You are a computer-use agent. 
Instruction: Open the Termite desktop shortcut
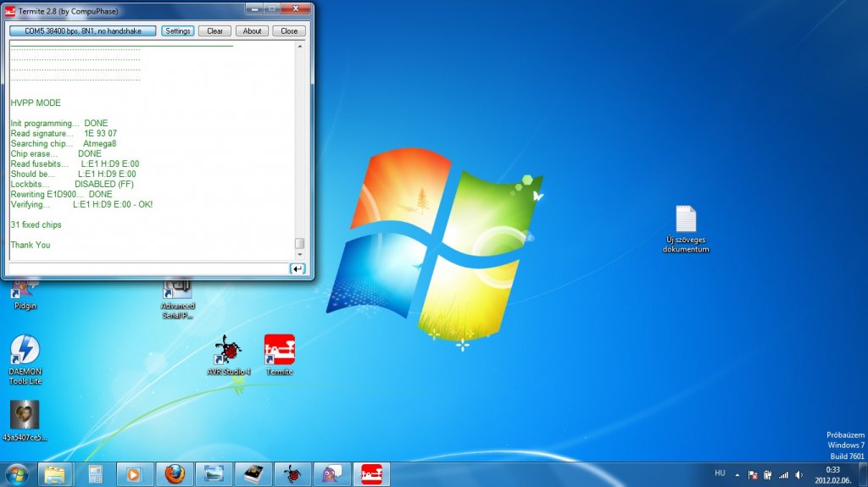tap(279, 355)
